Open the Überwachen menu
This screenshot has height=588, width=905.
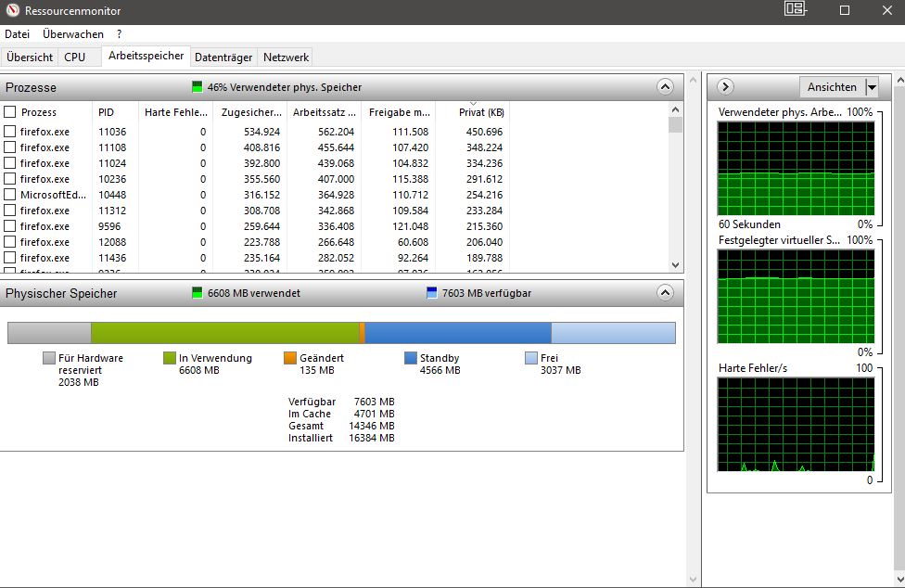click(x=73, y=34)
